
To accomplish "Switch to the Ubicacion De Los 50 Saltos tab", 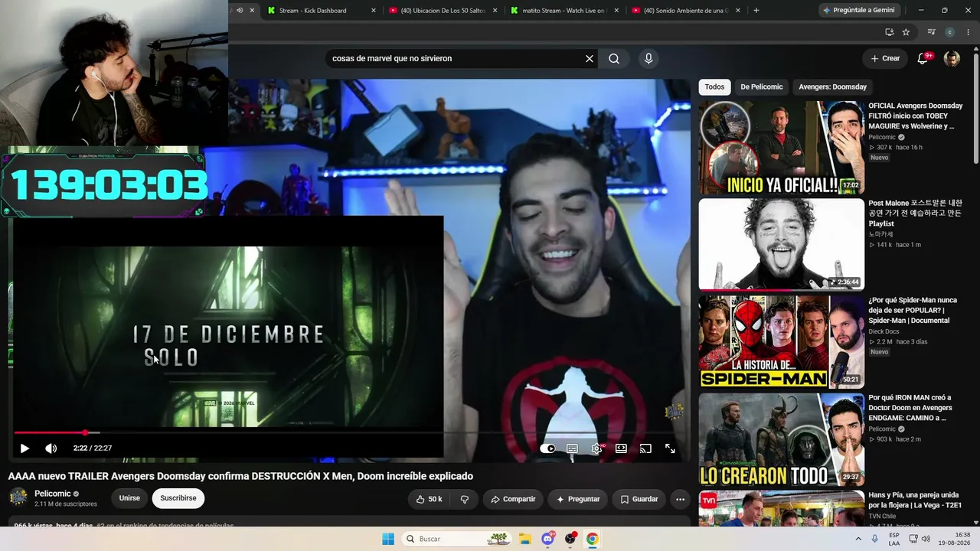I will (x=443, y=11).
